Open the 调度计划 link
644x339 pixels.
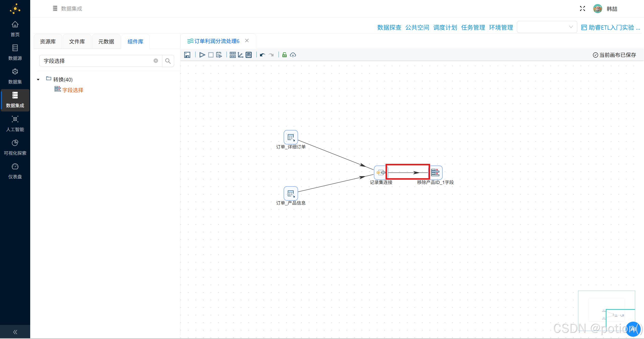(445, 27)
